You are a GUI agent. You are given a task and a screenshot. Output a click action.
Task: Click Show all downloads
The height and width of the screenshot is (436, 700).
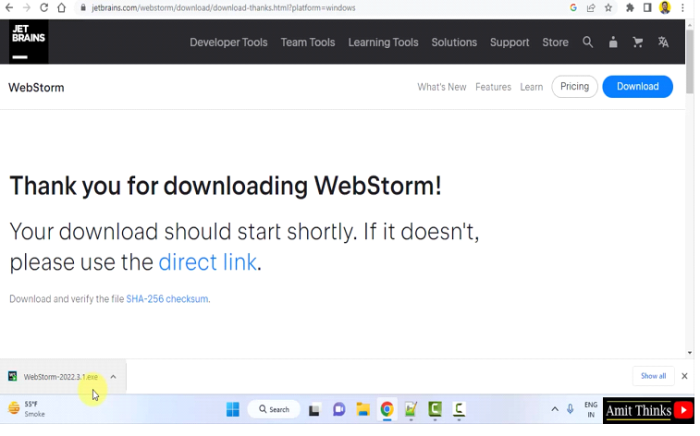click(x=653, y=376)
